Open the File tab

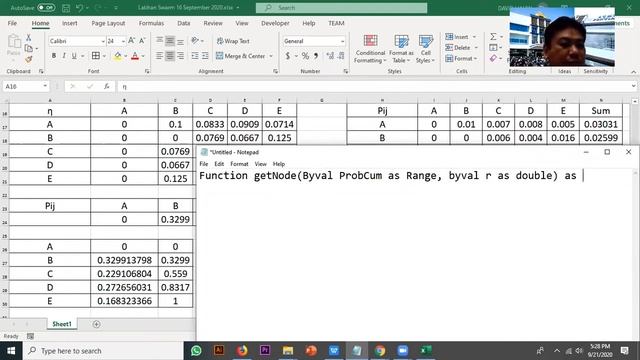[12, 23]
